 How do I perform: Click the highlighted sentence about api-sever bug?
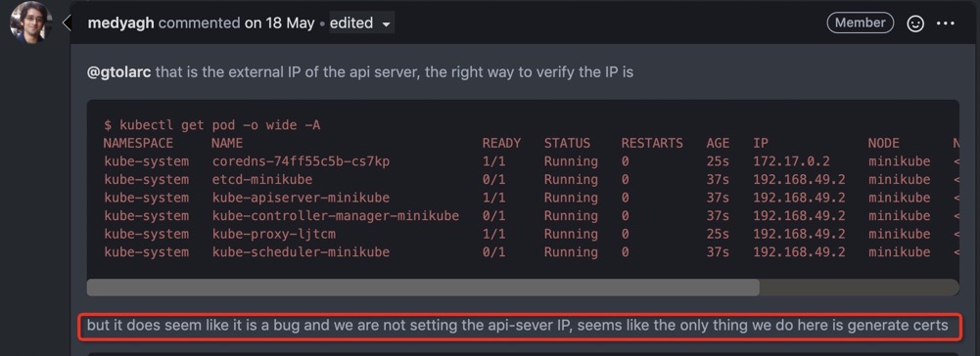coord(518,326)
